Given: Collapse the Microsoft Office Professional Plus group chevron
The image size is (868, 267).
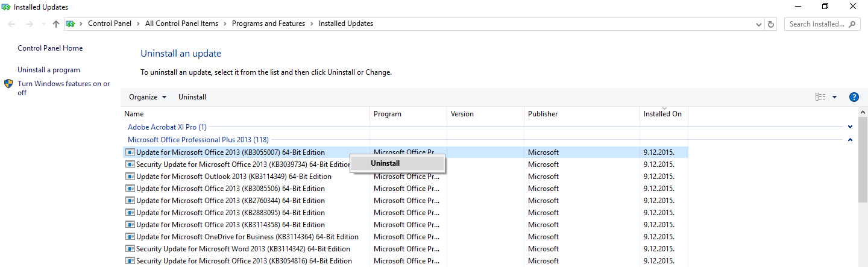Looking at the screenshot, I should [851, 139].
